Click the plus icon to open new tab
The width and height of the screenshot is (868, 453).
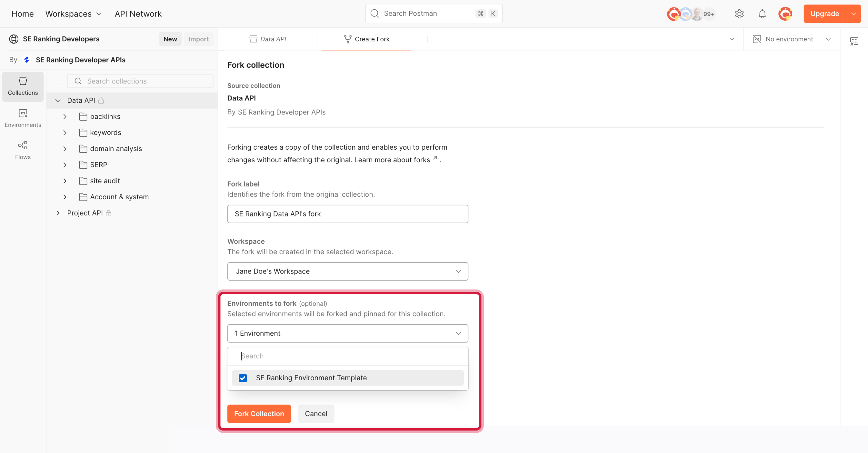coord(427,39)
